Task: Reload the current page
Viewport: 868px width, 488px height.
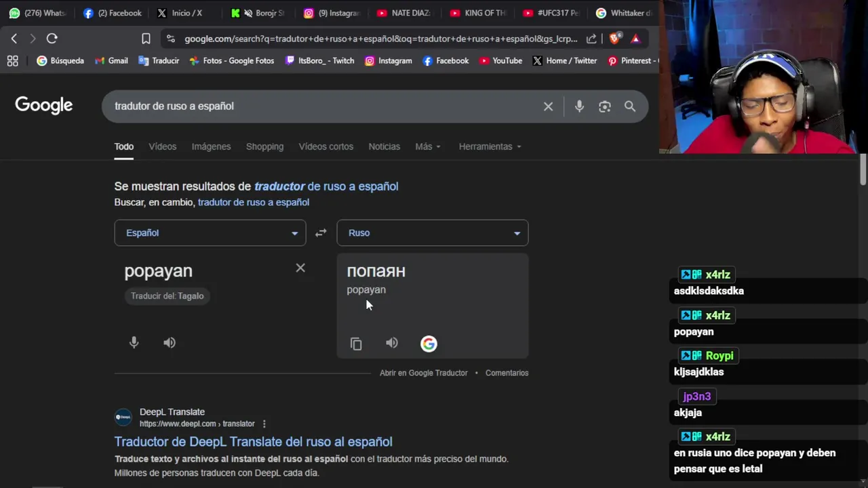Action: click(52, 39)
